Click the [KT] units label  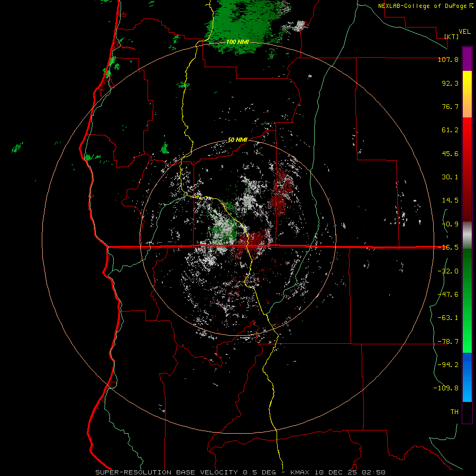click(x=452, y=36)
